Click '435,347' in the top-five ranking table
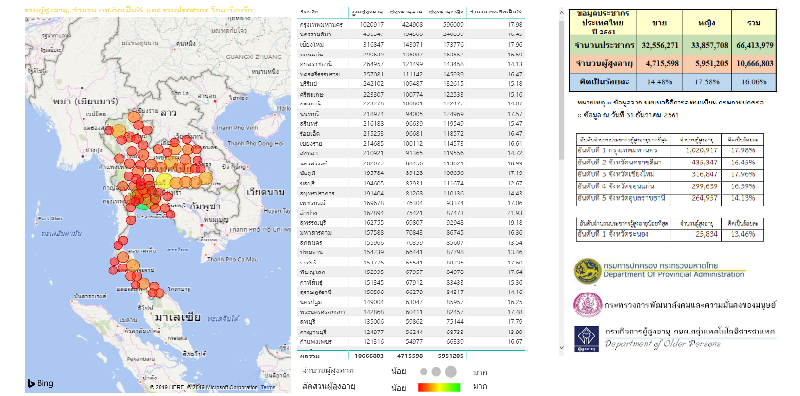The width and height of the screenshot is (800, 396). tap(706, 162)
